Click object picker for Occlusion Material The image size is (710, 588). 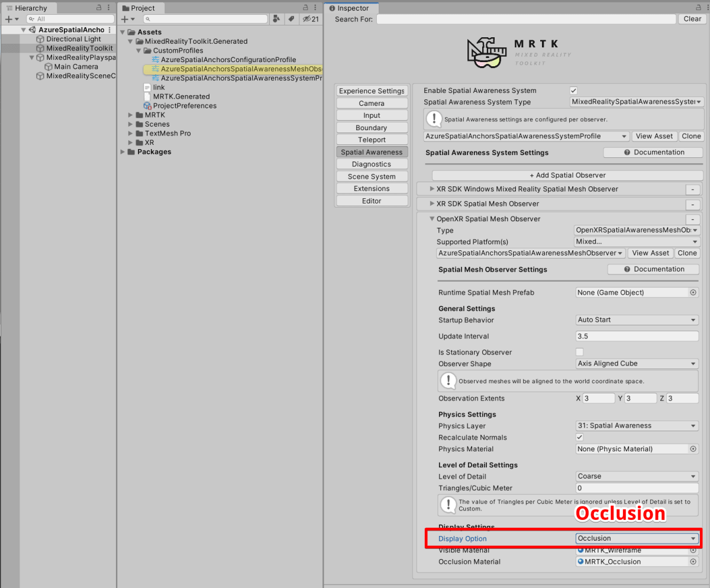[693, 561]
